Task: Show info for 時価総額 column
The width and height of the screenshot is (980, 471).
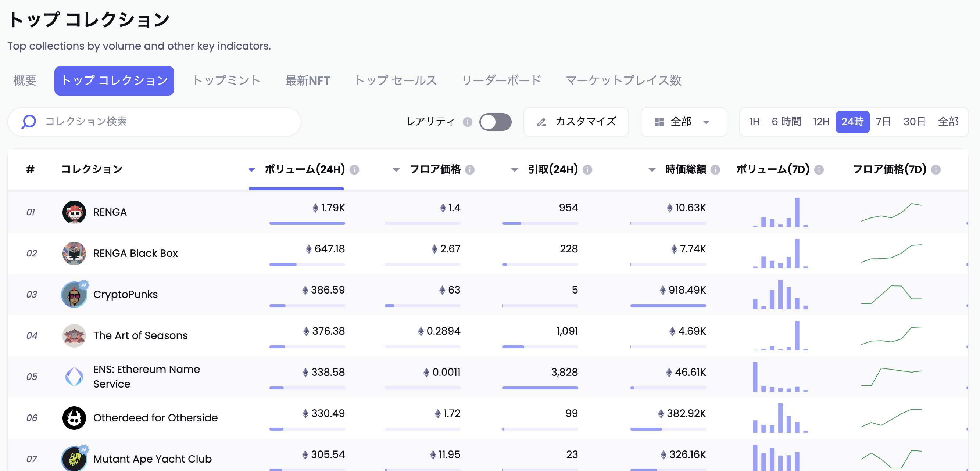Action: click(x=715, y=169)
